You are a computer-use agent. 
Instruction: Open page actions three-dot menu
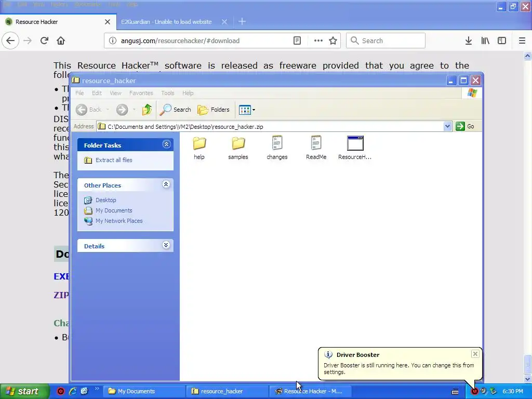318,41
